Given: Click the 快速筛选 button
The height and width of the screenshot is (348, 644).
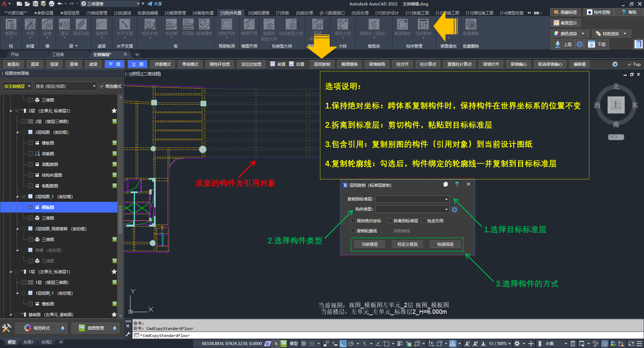Looking at the screenshot, I should point(445,244).
